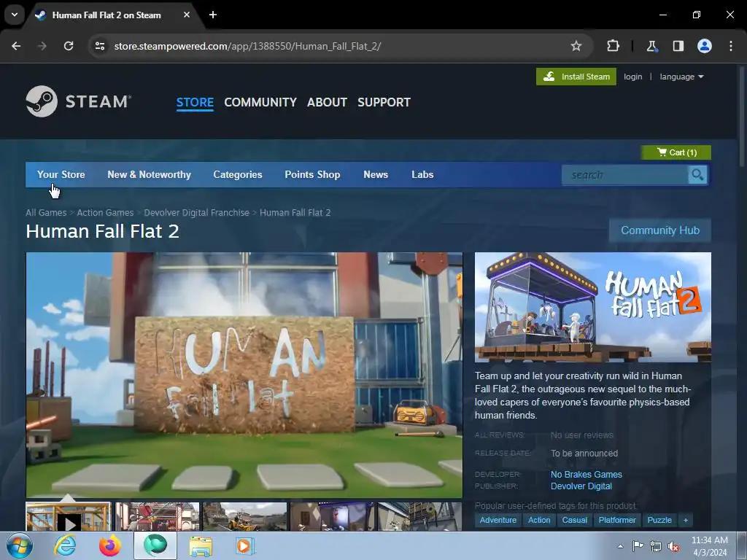Open the Your Store tab
Screen dimensions: 747x560
tap(61, 175)
